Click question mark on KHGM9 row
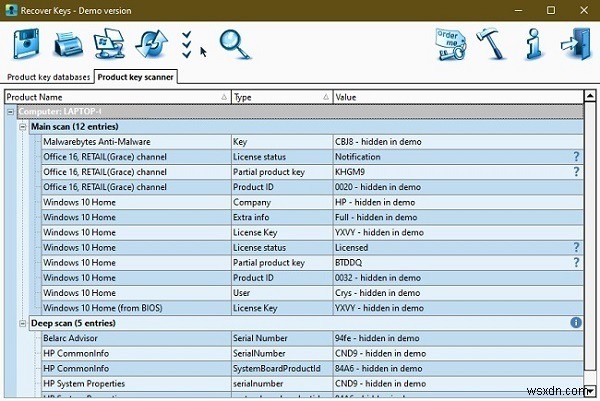The width and height of the screenshot is (600, 401). coord(576,172)
